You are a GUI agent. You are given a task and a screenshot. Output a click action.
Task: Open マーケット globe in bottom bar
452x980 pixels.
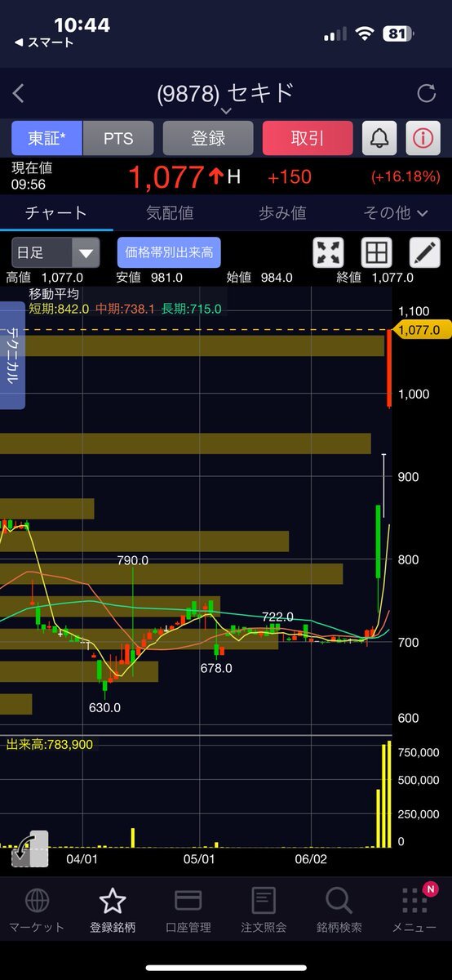pyautogui.click(x=37, y=911)
